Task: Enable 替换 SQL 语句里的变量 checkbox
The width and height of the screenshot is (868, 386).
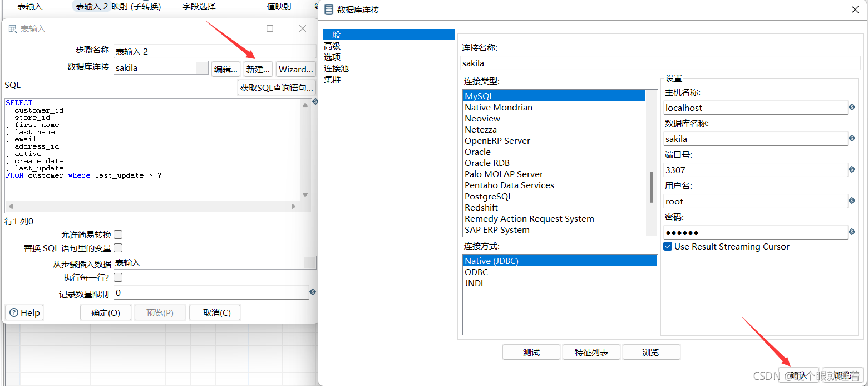Action: click(118, 248)
